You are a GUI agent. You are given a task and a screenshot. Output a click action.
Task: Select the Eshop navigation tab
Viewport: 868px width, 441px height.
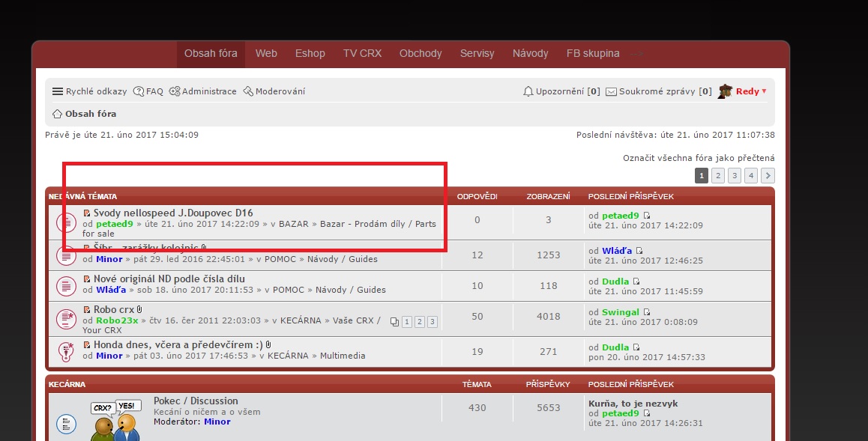coord(310,53)
